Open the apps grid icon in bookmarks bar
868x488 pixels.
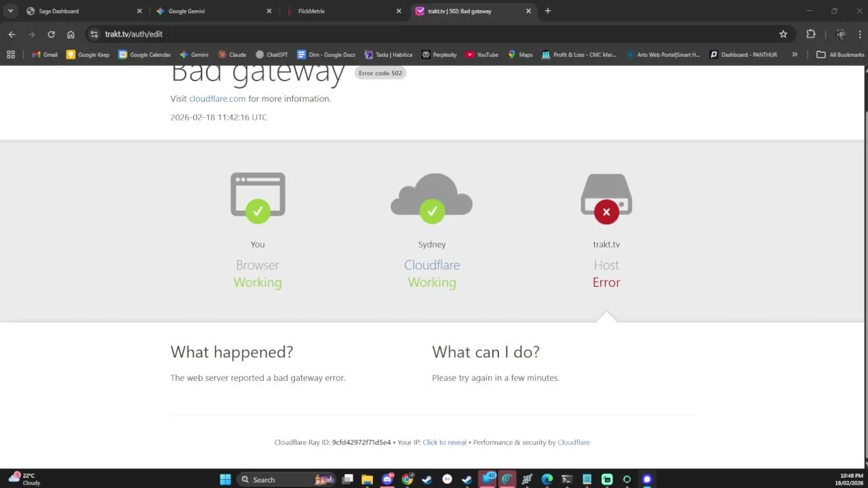(11, 54)
